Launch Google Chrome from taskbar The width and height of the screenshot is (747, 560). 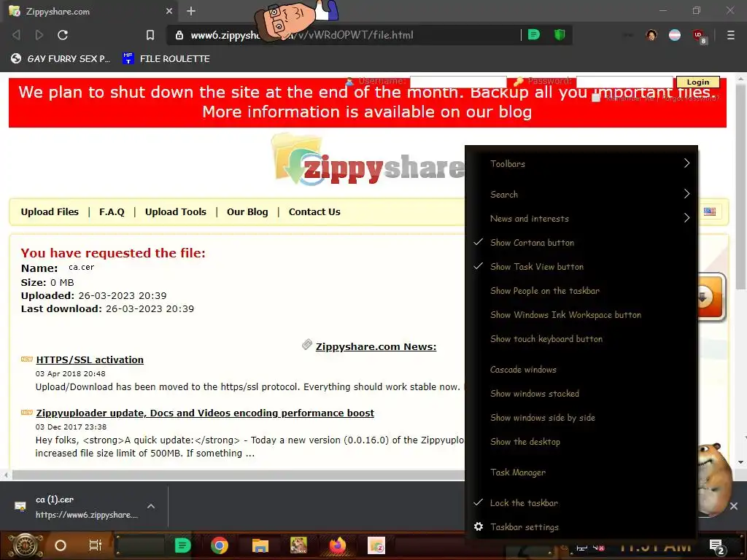[219, 545]
